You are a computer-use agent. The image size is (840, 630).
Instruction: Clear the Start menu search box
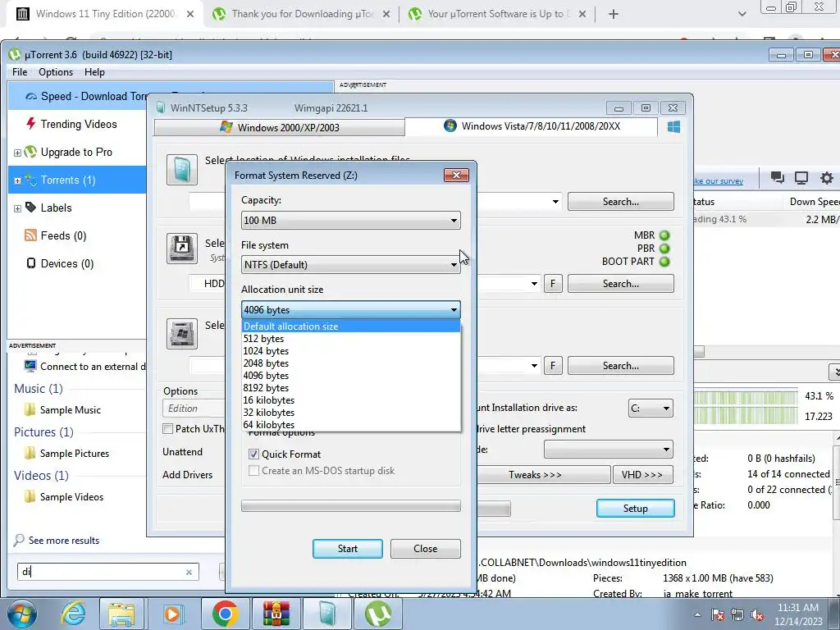(189, 572)
